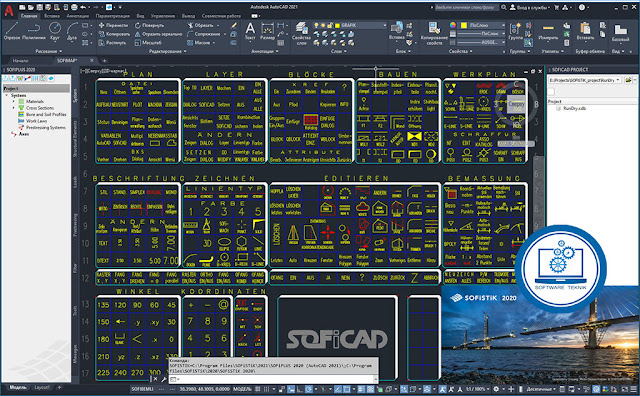The height and width of the screenshot is (396, 640).
Task: Switch to the Аннотации ribbon tab
Action: point(78,16)
